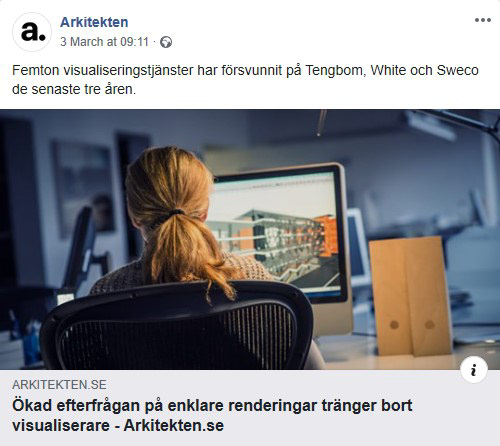Click the caption line de senaste tre åren
The height and width of the screenshot is (446, 500).
pyautogui.click(x=74, y=89)
